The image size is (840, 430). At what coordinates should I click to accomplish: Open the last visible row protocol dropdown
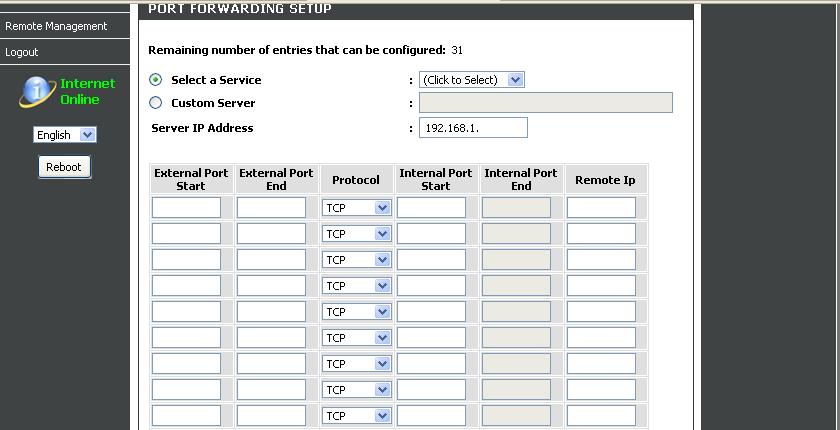356,416
